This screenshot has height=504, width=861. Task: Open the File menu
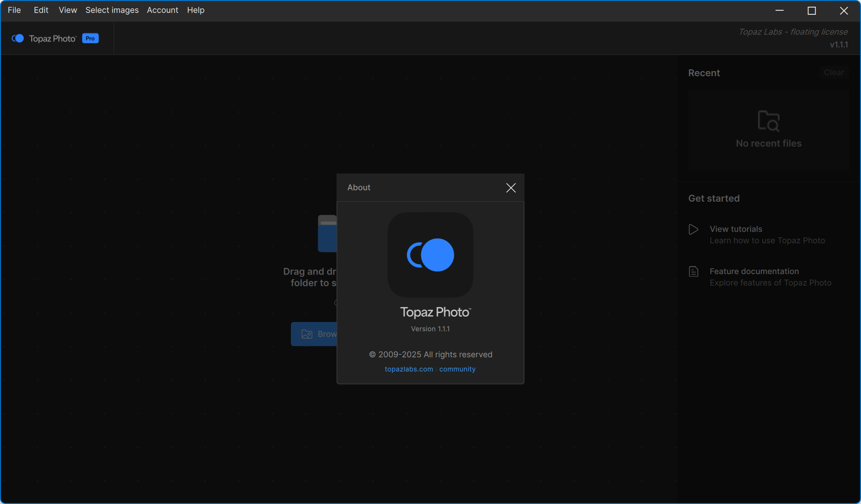pyautogui.click(x=14, y=10)
